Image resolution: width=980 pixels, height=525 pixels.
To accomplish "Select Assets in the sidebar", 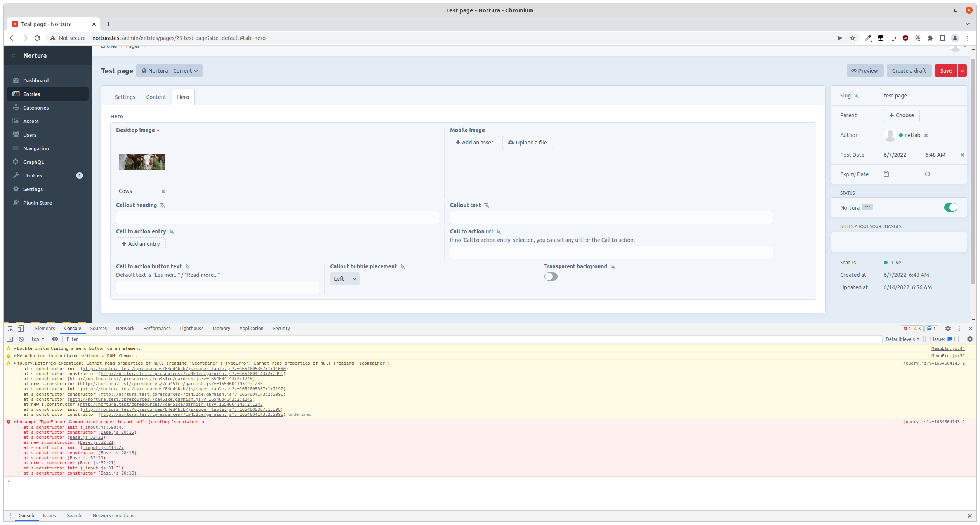I will coord(31,121).
